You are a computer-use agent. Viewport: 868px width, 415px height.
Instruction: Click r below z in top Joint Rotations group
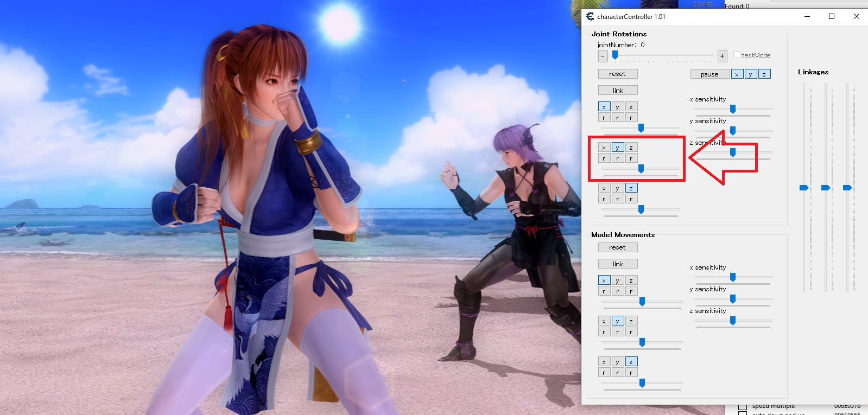631,118
